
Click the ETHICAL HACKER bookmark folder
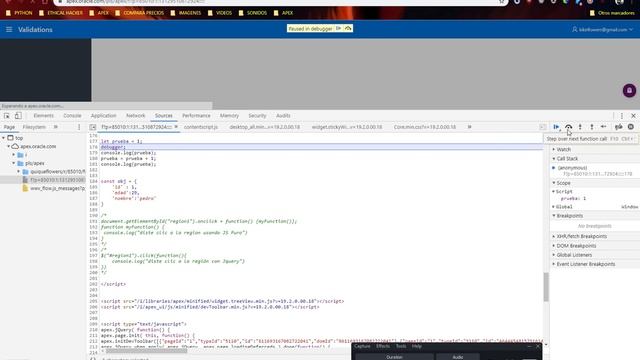[x=61, y=13]
